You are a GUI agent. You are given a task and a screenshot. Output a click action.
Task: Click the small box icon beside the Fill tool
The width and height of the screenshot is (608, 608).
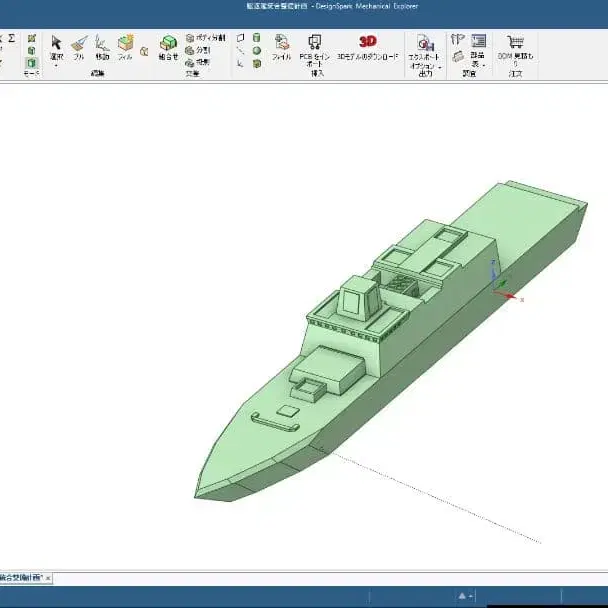[x=144, y=51]
